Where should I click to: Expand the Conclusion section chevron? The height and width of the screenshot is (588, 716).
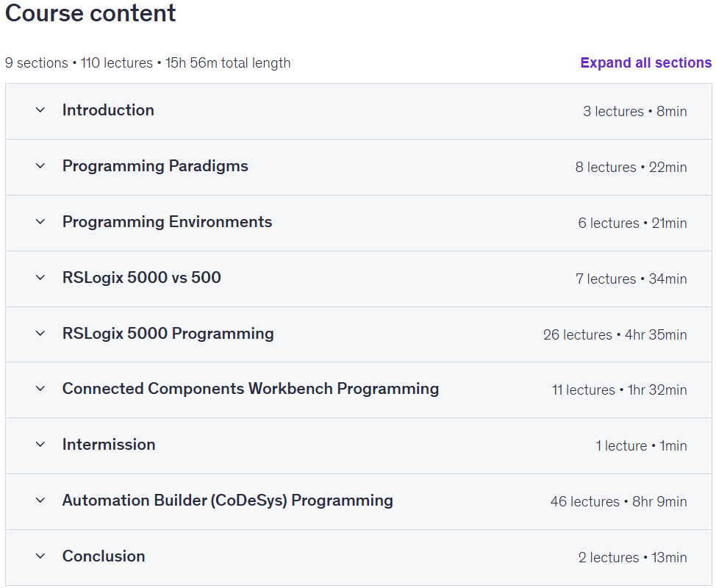point(40,556)
